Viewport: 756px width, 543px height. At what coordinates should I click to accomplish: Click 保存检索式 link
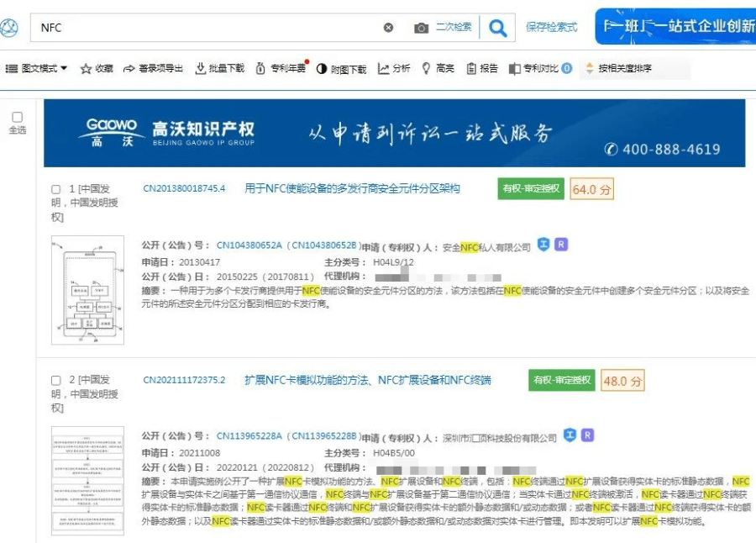tap(552, 28)
